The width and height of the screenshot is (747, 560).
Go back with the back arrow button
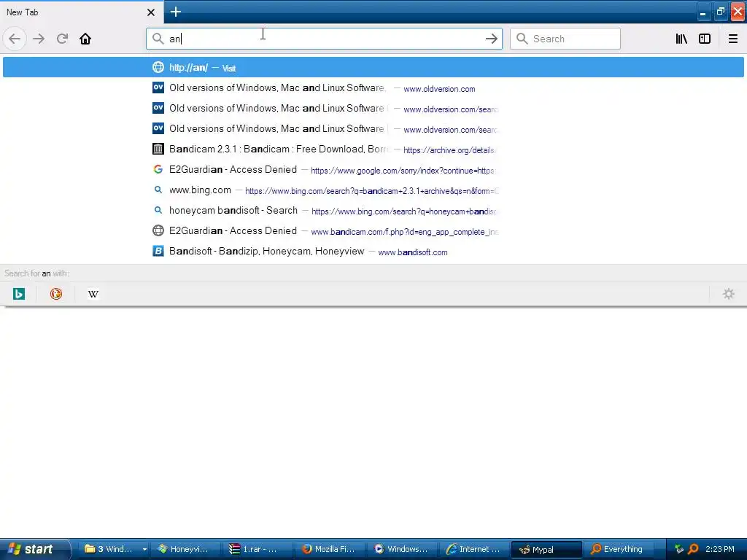15,39
